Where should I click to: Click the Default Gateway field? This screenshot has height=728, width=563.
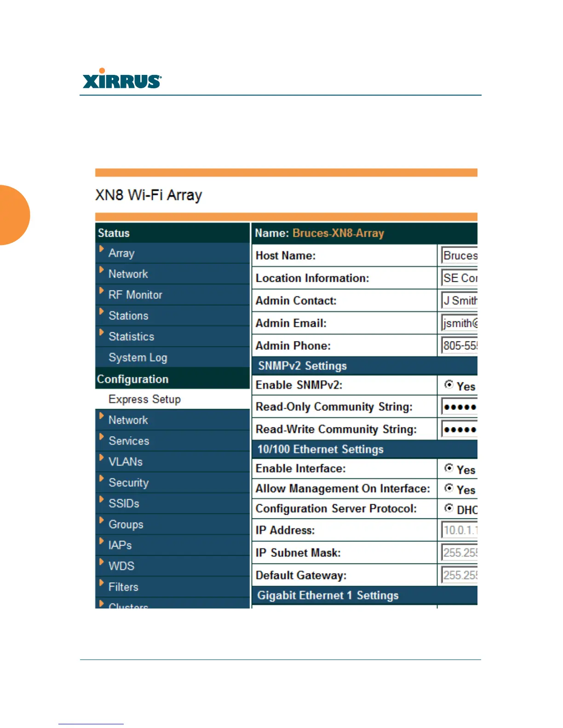[459, 575]
